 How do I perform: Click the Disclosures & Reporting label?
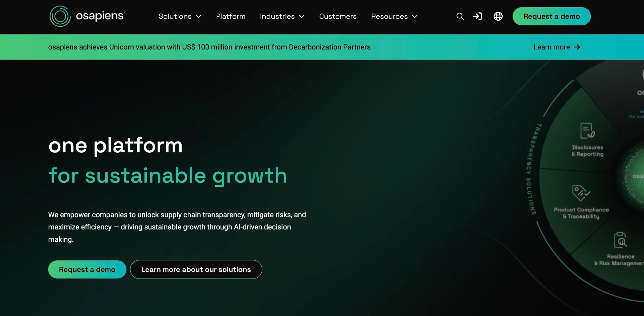(x=587, y=151)
